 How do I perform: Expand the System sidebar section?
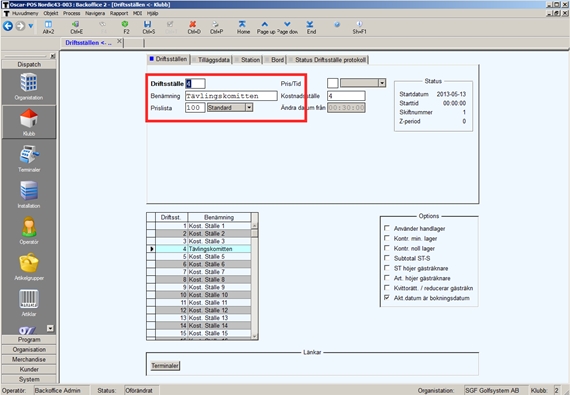click(x=29, y=379)
